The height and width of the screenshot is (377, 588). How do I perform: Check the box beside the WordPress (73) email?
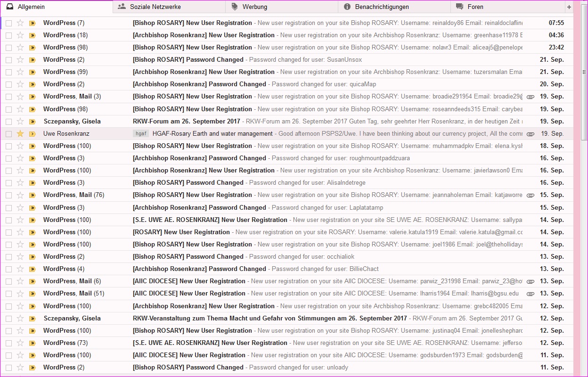click(x=8, y=343)
